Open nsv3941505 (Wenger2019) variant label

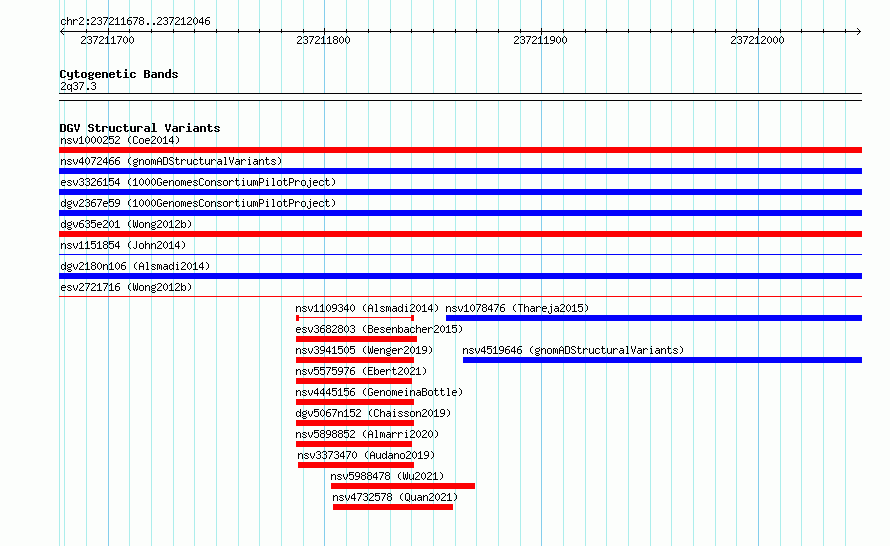[364, 350]
